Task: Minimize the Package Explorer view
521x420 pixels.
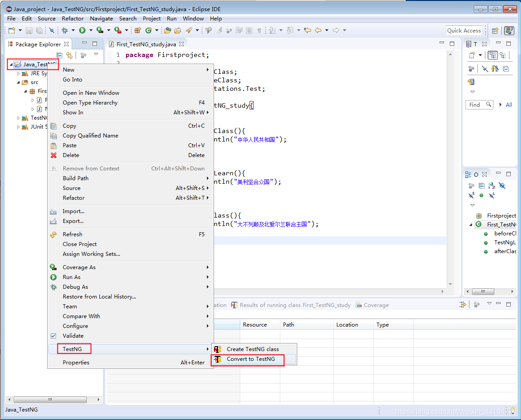Action: coord(85,43)
